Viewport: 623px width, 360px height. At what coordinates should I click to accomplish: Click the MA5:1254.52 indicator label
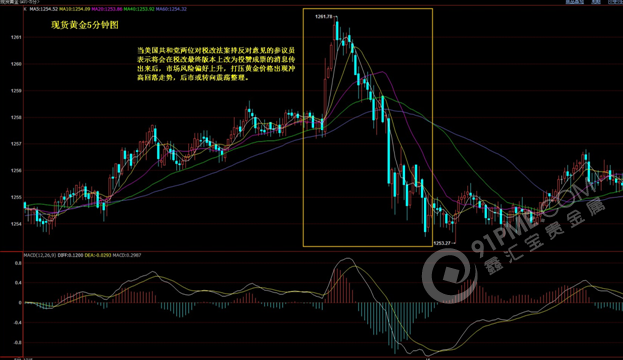coord(44,9)
